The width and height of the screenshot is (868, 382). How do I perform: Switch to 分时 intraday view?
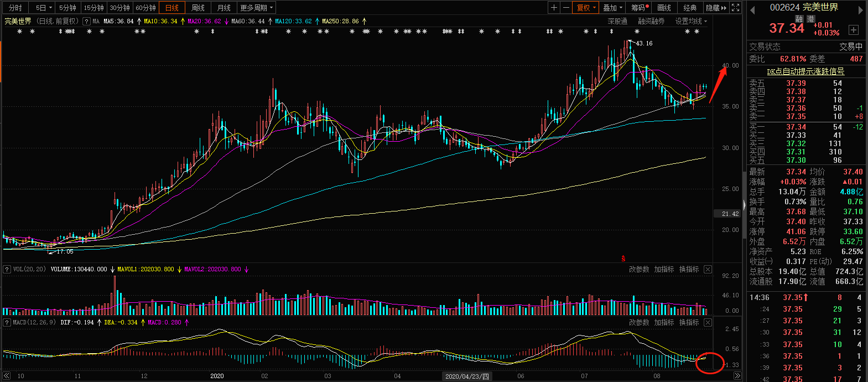pos(15,8)
